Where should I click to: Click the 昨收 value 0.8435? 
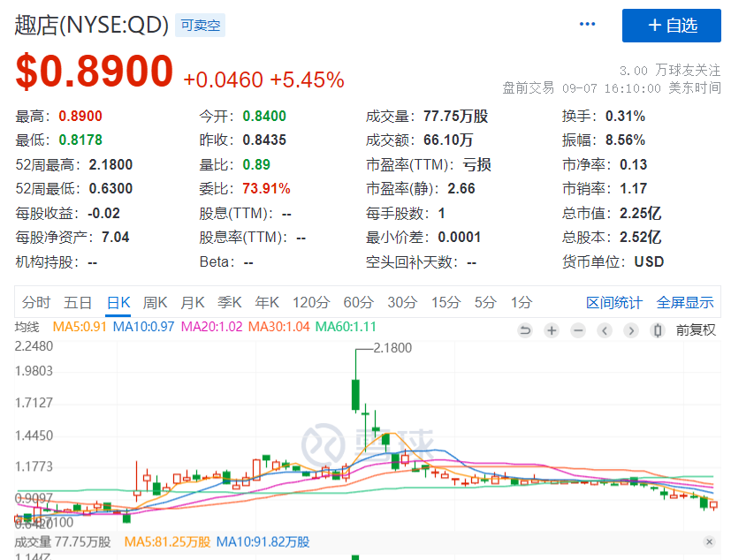tap(264, 140)
